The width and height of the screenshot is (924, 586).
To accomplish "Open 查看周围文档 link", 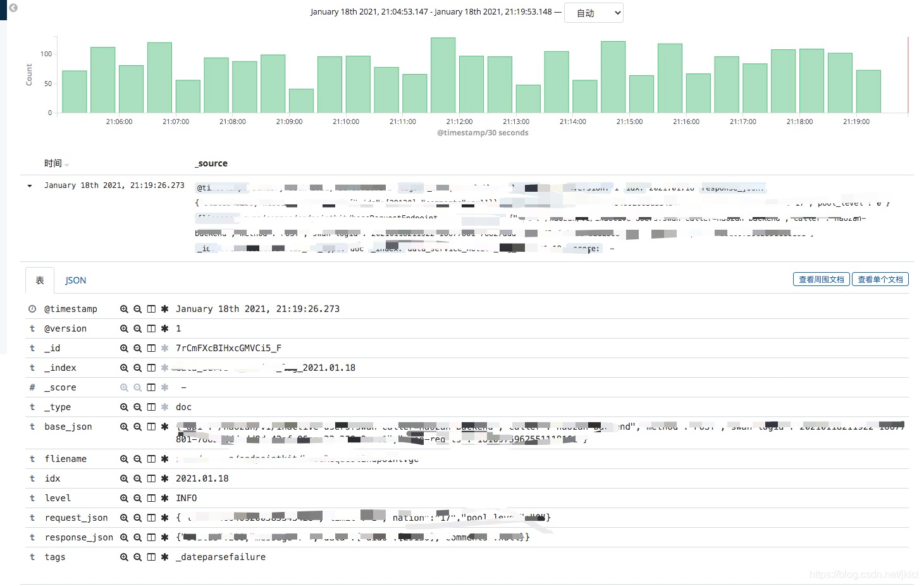I will pos(821,279).
